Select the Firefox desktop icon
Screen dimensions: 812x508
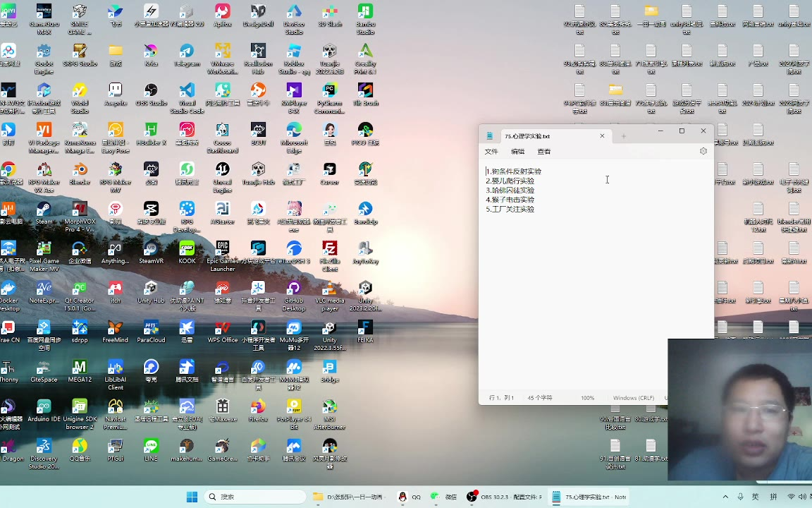point(258,411)
